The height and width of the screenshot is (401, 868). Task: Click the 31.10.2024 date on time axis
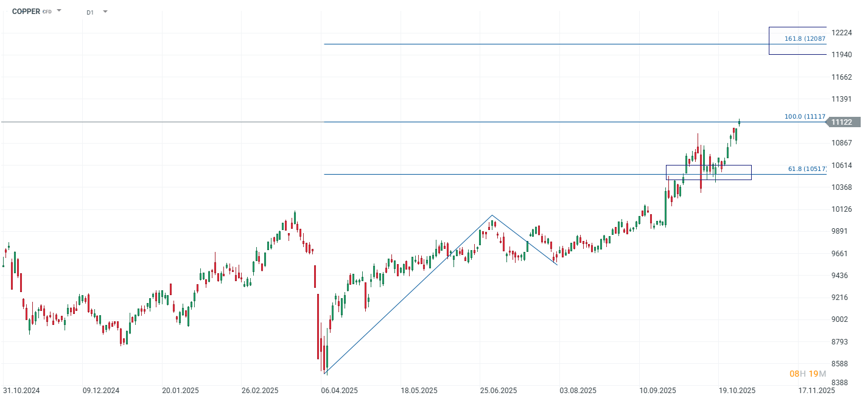coord(21,391)
